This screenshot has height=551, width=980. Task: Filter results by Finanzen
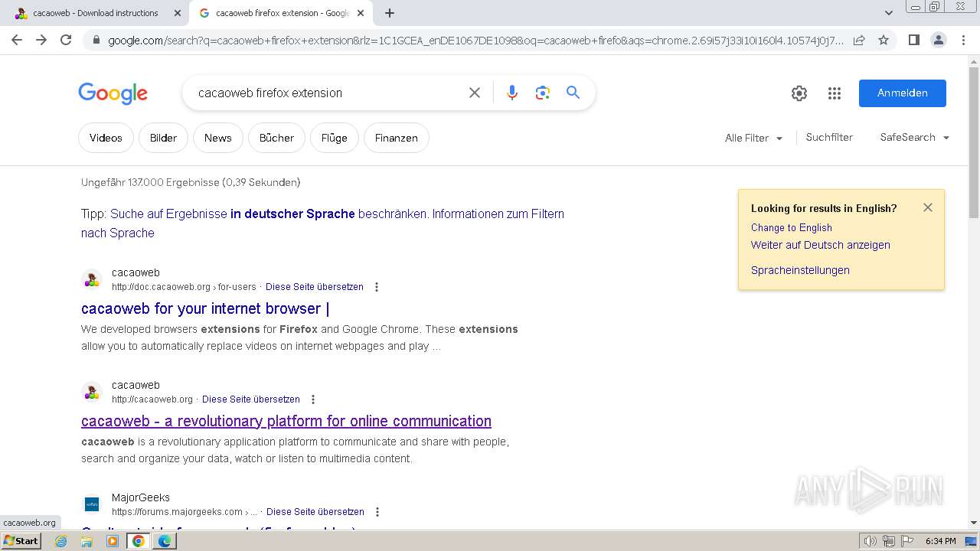[396, 138]
